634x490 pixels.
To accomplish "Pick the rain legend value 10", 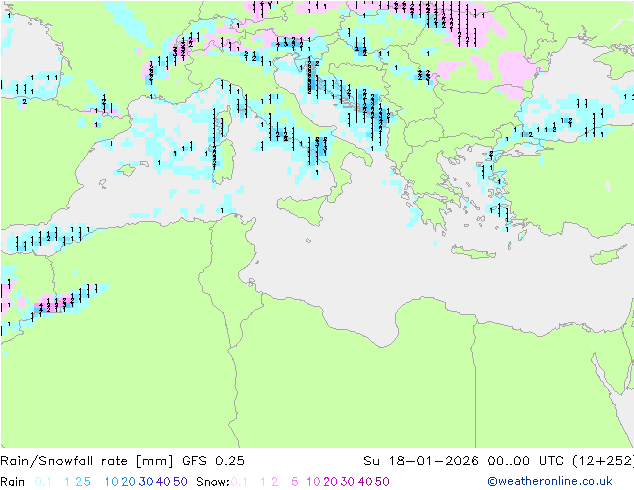I will coord(112,482).
